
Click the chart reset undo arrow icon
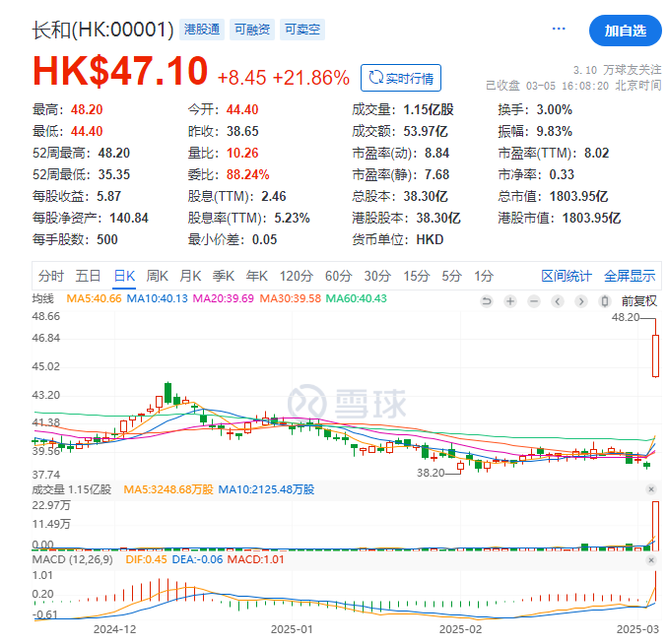[487, 301]
